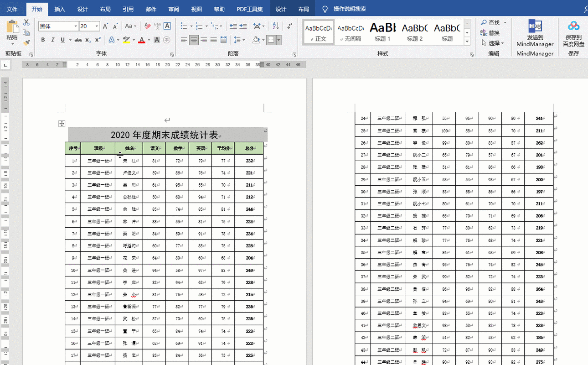
Task: Open the 文件 menu
Action: pos(12,9)
